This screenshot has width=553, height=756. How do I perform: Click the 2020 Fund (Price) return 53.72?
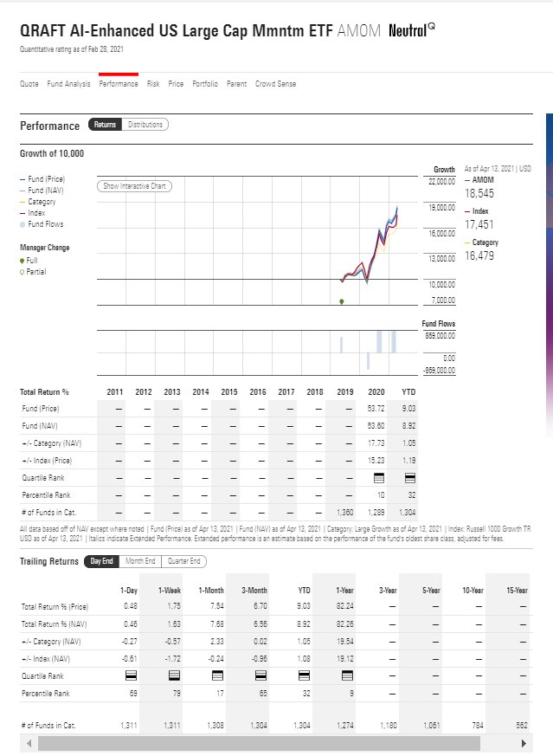coord(376,409)
